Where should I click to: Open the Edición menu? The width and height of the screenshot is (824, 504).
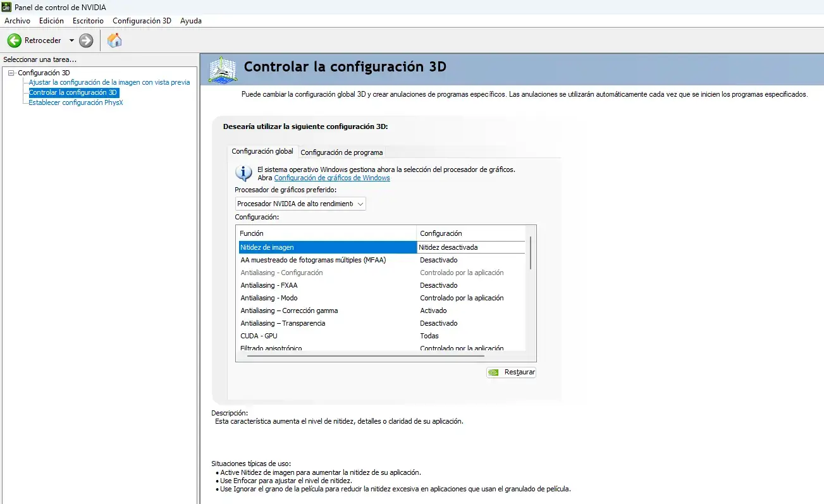[x=51, y=21]
